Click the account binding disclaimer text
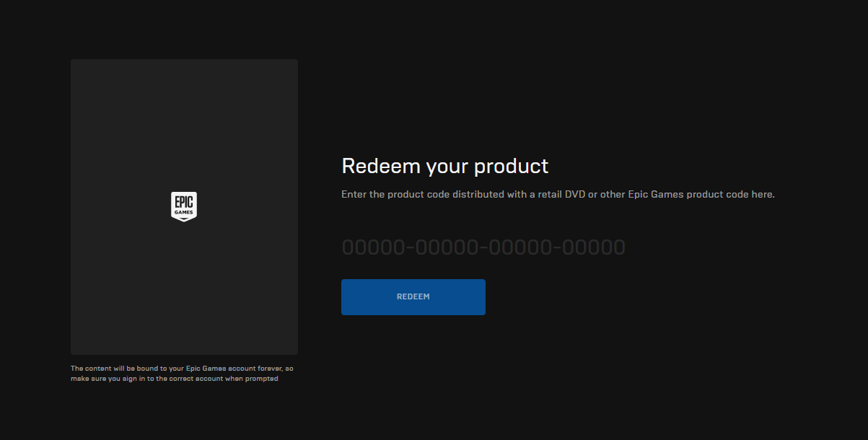The height and width of the screenshot is (440, 868). (x=181, y=373)
